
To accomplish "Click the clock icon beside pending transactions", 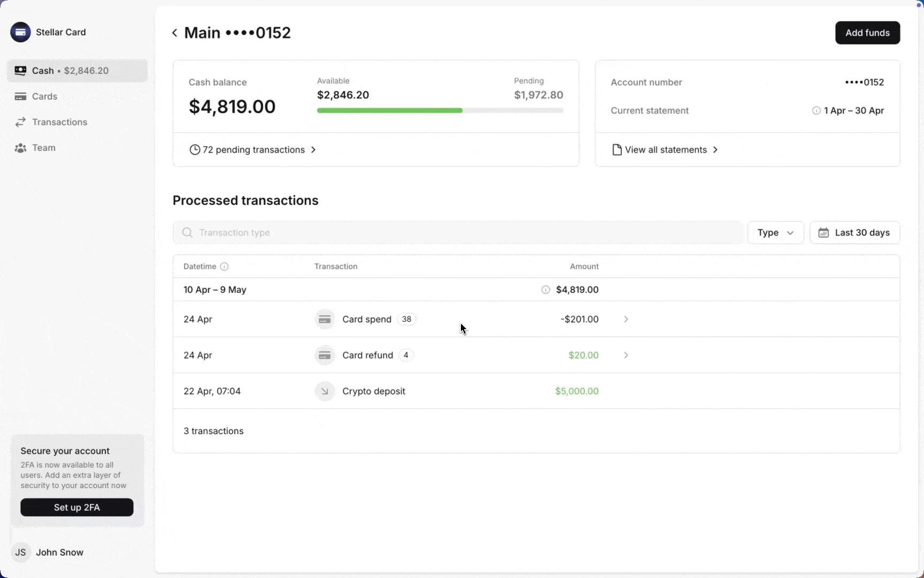I will pos(195,150).
